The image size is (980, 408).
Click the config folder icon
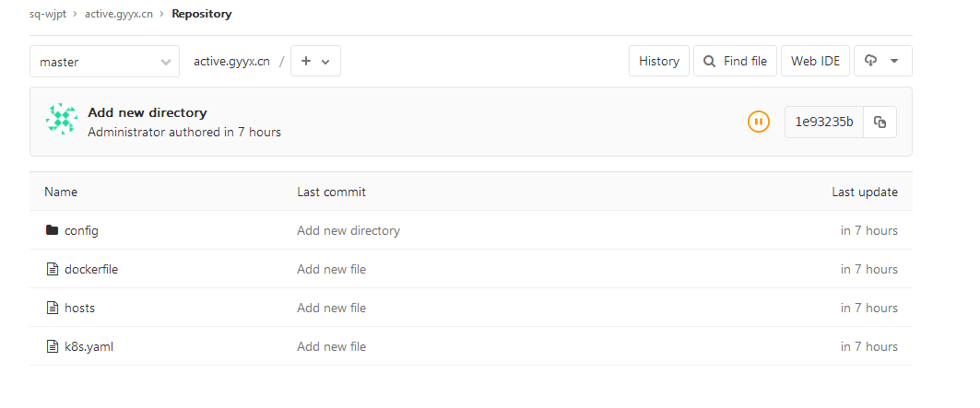pos(53,230)
